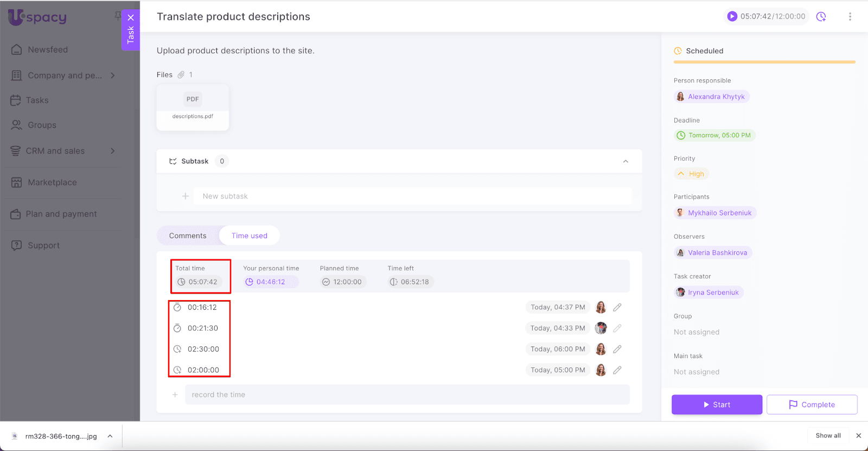The height and width of the screenshot is (451, 868).
Task: Edit the 00:16:12 time entry
Action: click(x=617, y=308)
